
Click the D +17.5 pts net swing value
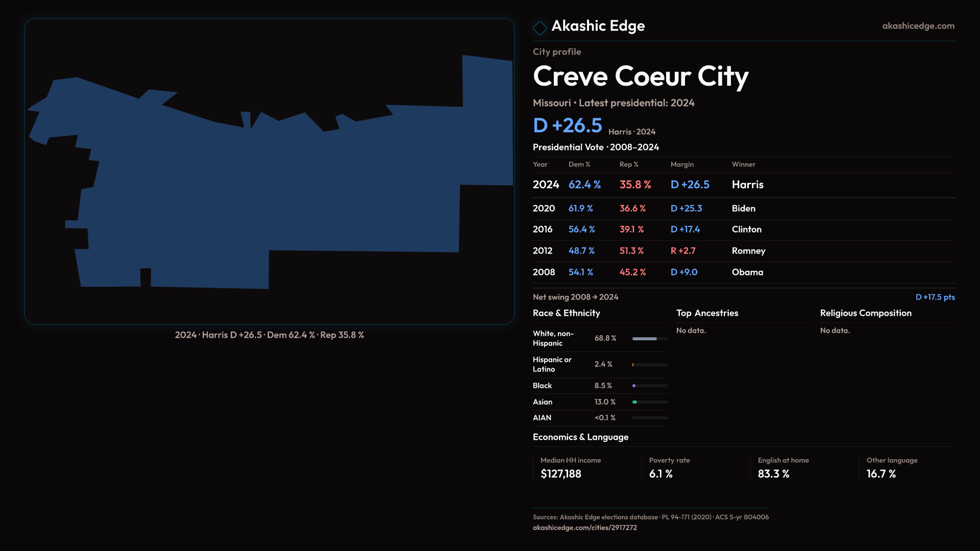[935, 297]
